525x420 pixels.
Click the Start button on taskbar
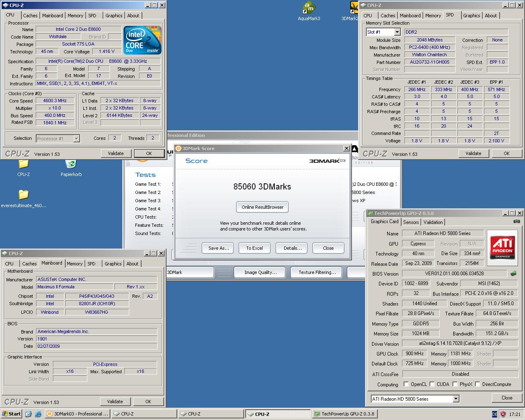11,414
